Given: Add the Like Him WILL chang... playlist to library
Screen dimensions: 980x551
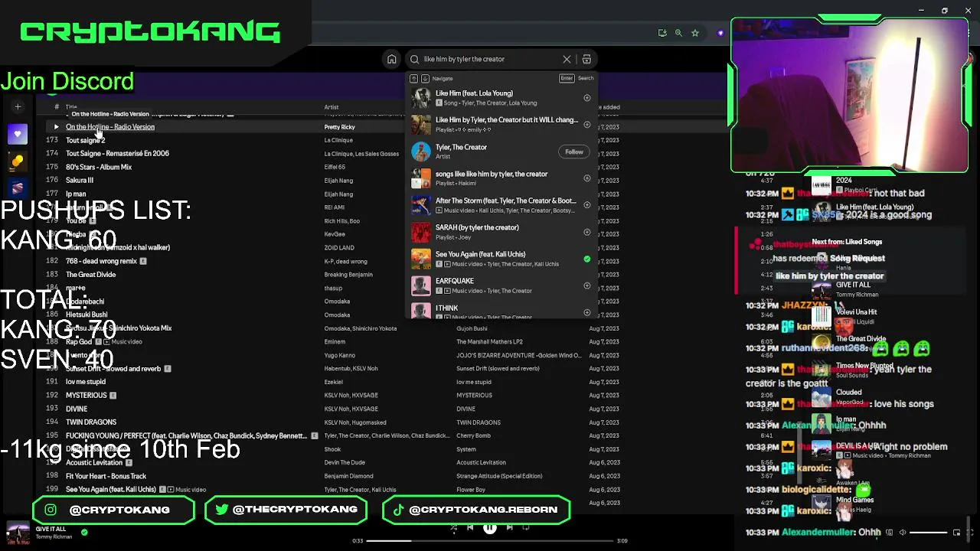Looking at the screenshot, I should click(x=587, y=125).
